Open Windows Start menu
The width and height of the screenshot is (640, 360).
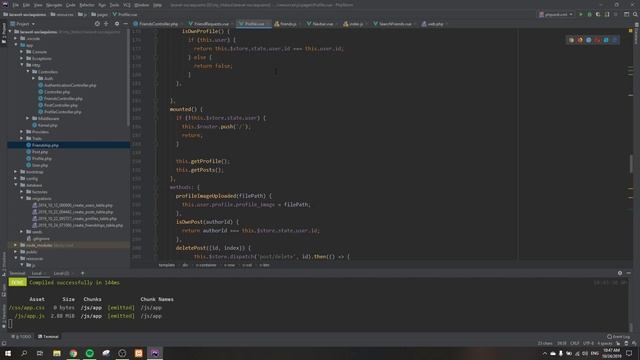point(8,353)
